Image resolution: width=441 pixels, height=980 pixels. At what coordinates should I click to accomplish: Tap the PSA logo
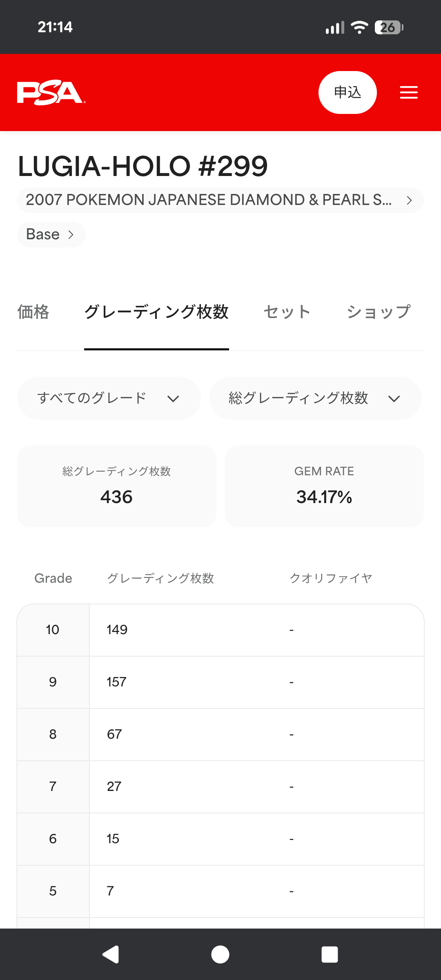[x=51, y=93]
